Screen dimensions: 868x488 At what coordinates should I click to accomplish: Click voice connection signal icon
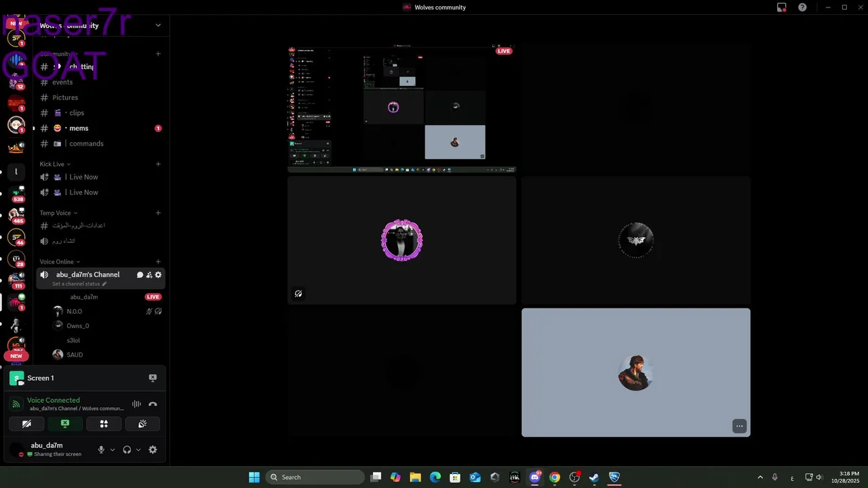click(16, 404)
